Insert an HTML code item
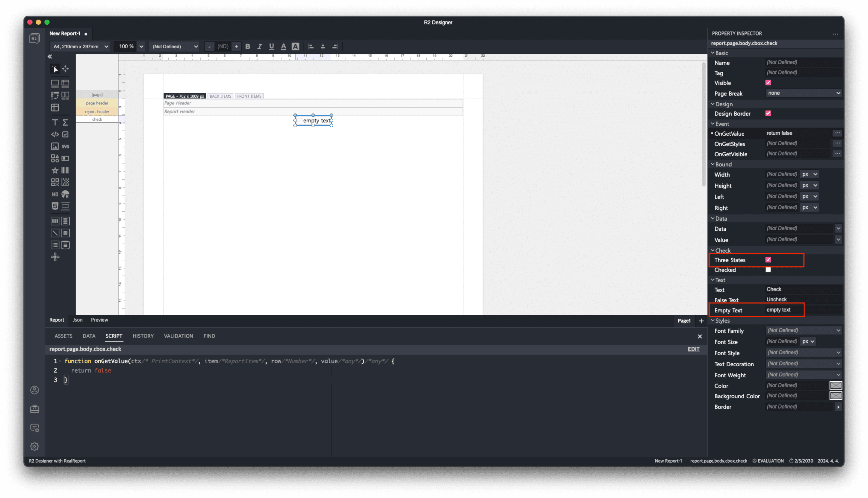Screen dimensions: 868x498 coord(55,134)
